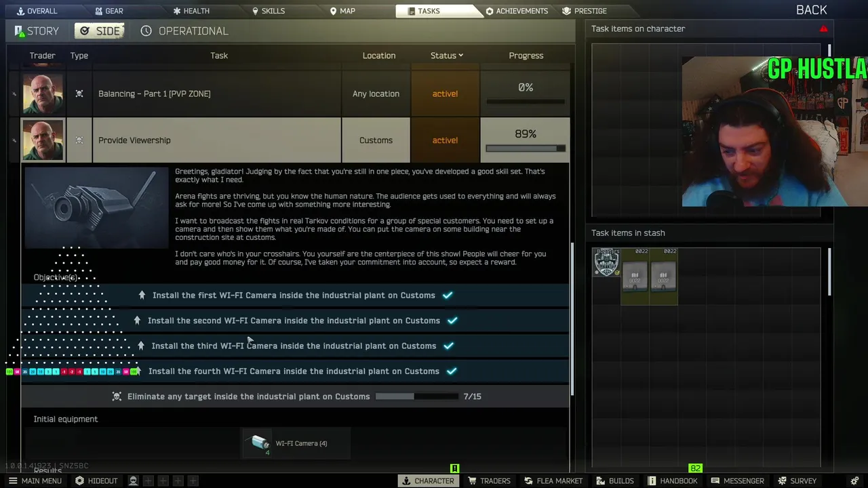Viewport: 868px width, 488px height.
Task: Open the Prestige tab
Action: [x=585, y=11]
